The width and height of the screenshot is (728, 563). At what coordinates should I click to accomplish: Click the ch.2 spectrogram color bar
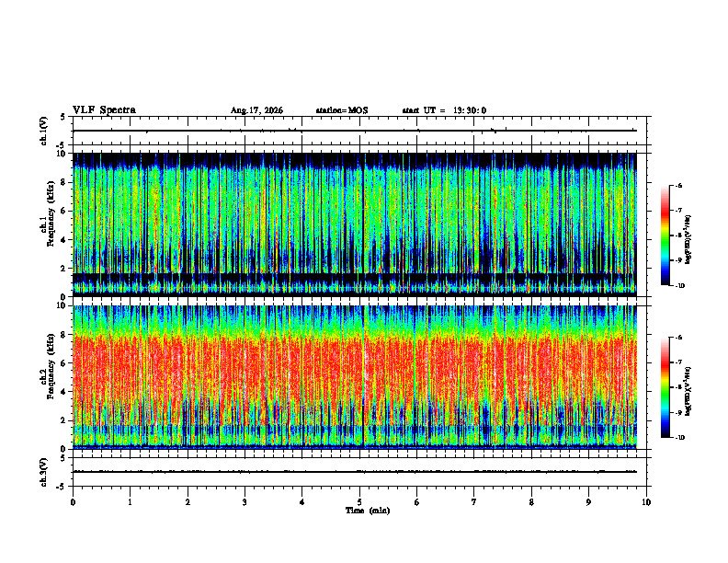click(x=665, y=387)
